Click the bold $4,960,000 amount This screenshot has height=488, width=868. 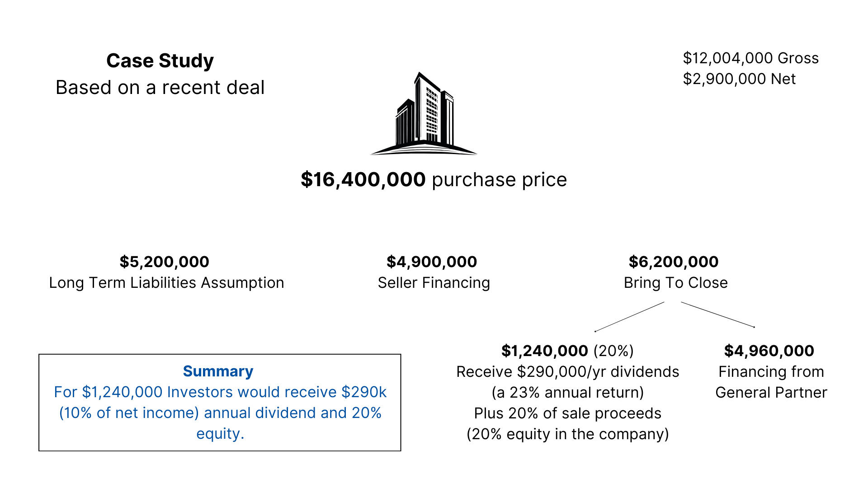[769, 351]
